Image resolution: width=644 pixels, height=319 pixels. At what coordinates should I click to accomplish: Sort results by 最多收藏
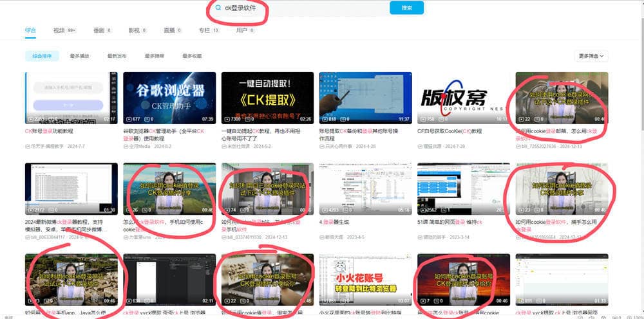click(192, 56)
